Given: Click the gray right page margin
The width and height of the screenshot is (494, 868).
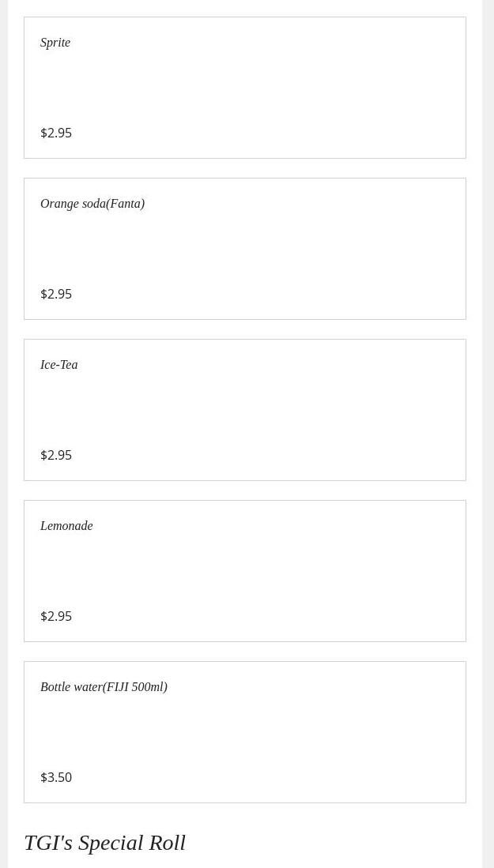Looking at the screenshot, I should pos(488,434).
